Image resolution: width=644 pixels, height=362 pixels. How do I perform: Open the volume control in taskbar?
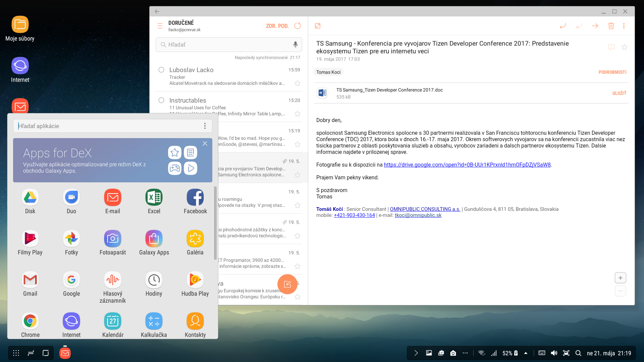554,353
